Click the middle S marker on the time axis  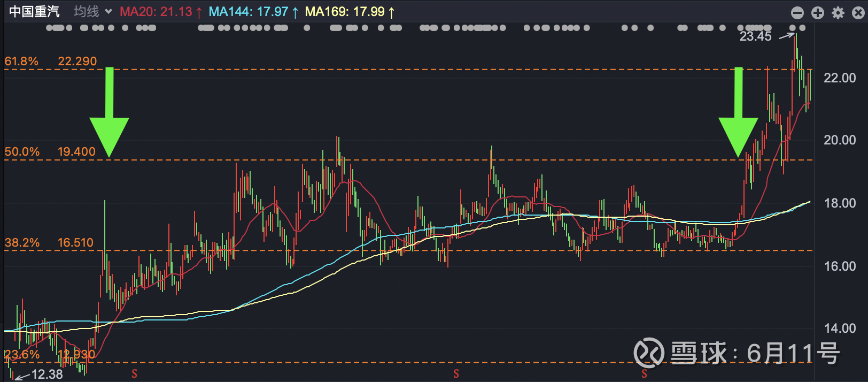[x=456, y=374]
